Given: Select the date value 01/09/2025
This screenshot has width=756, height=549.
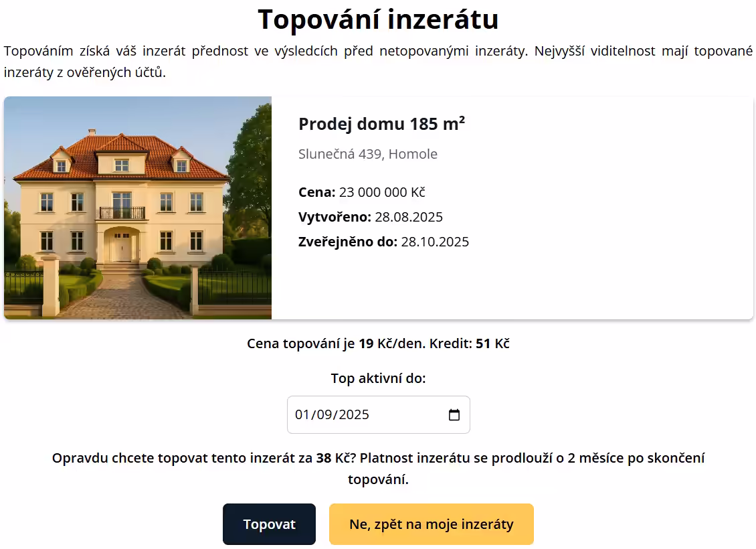Looking at the screenshot, I should click(x=333, y=414).
